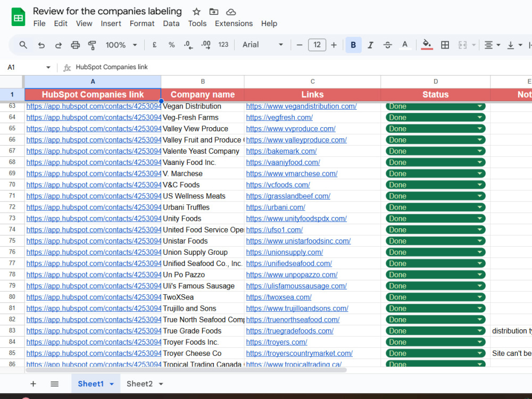Format selection as currency (£)

(154, 45)
